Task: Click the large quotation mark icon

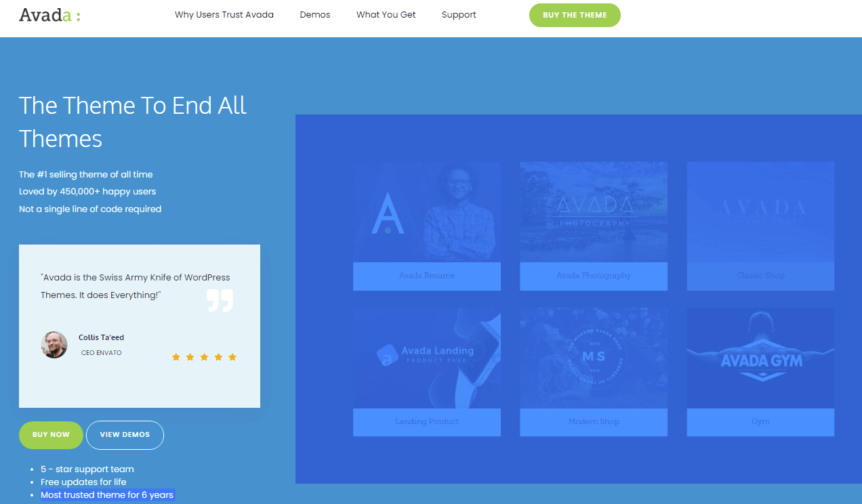Action: (220, 301)
